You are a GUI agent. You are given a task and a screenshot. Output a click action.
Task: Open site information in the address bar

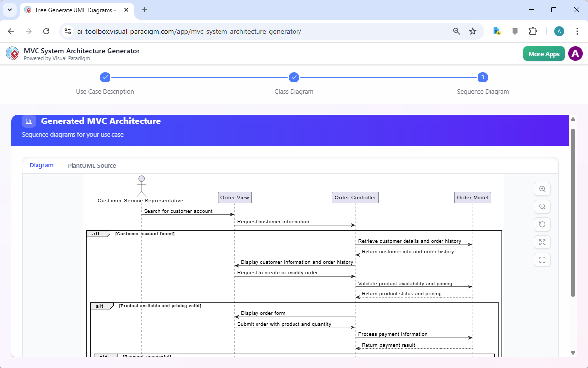(67, 31)
